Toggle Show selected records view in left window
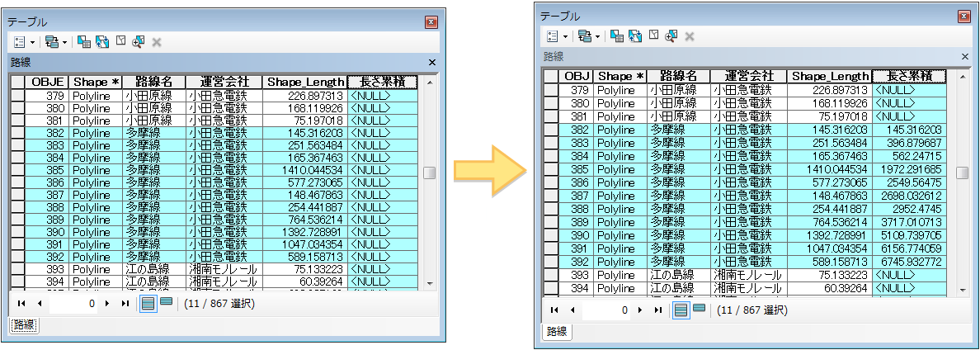The image size is (980, 350). 166,303
